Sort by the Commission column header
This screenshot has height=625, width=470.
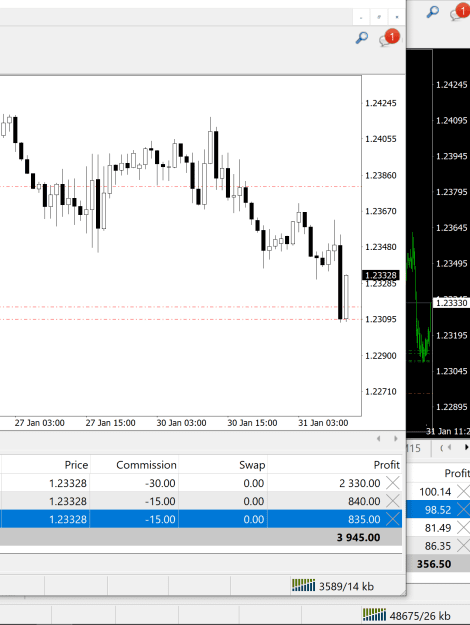click(146, 465)
